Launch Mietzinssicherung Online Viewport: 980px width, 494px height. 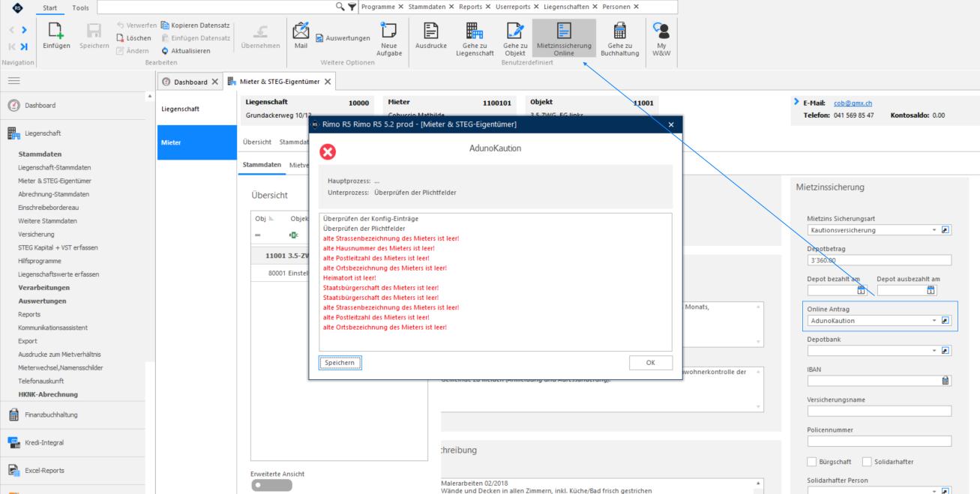(564, 39)
